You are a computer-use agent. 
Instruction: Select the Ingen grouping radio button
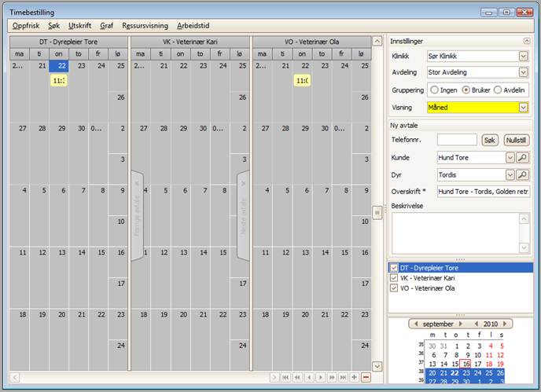pos(433,90)
